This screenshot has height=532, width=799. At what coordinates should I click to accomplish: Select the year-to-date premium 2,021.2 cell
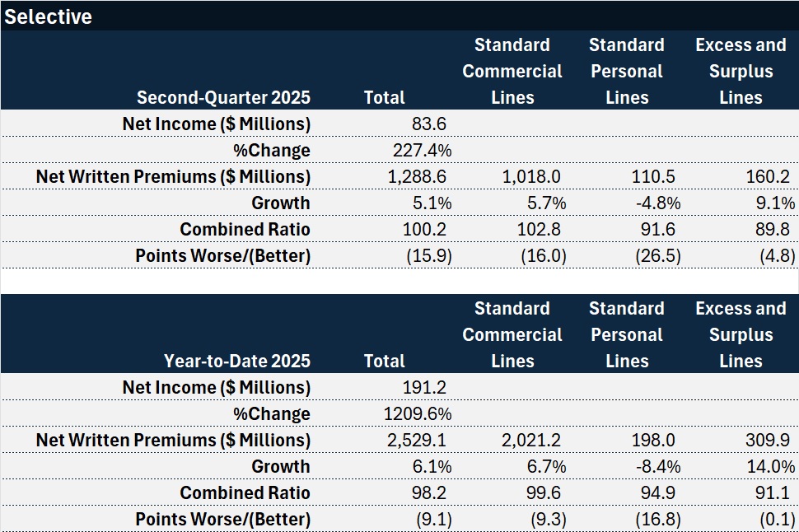534,440
